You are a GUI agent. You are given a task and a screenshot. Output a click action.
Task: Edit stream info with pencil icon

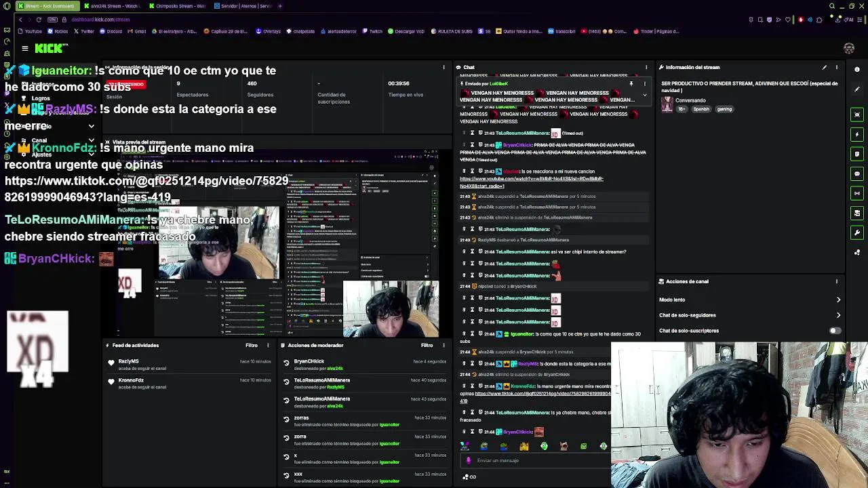[x=825, y=67]
